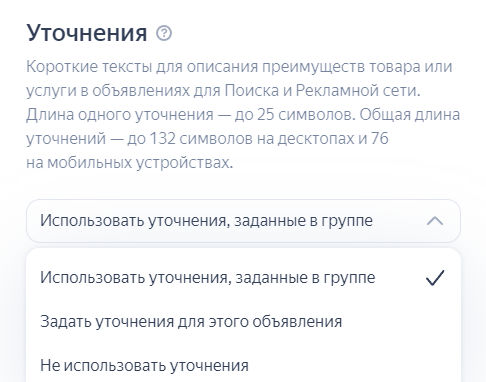Click 'заданные в группе' inside the combo box

tap(303, 221)
